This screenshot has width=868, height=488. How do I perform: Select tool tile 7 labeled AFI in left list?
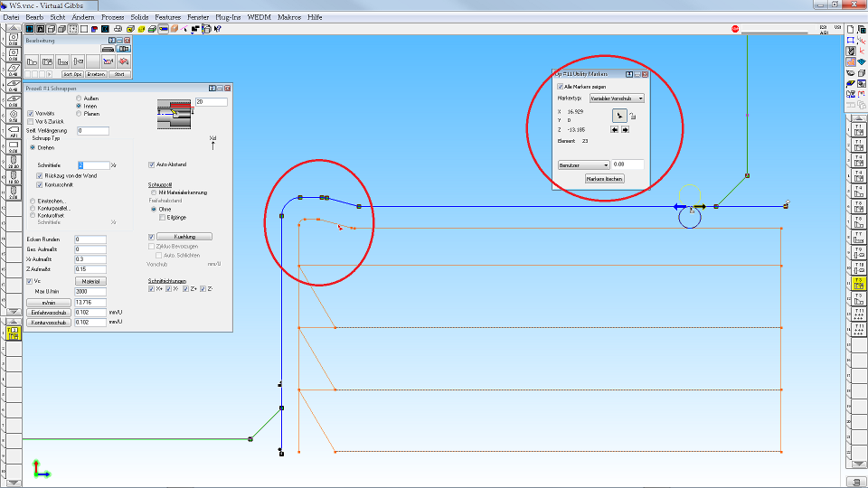14,132
